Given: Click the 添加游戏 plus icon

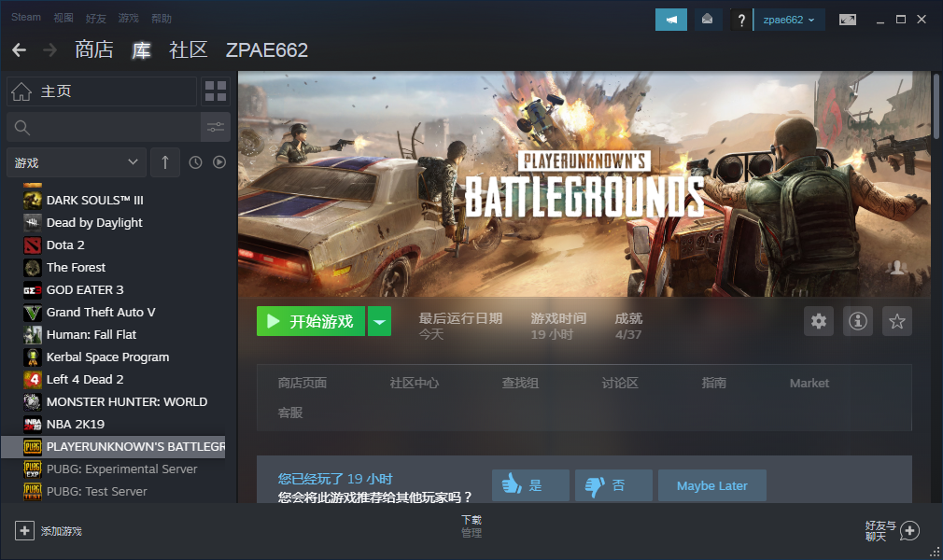Looking at the screenshot, I should point(24,530).
